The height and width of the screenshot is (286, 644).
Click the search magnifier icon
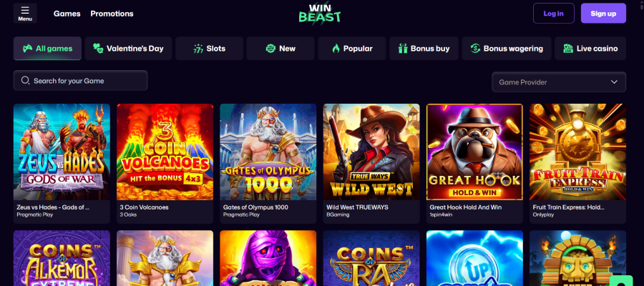(x=26, y=81)
